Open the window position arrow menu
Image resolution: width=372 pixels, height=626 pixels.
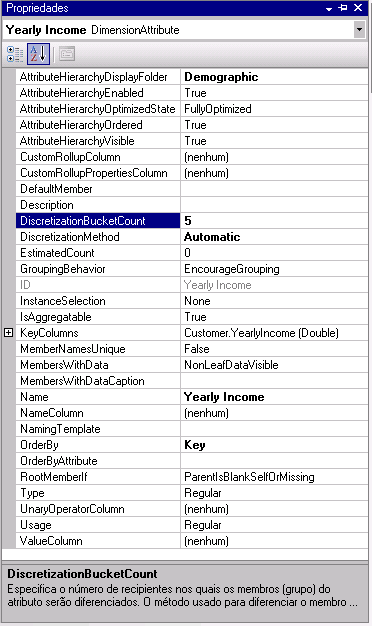(329, 8)
